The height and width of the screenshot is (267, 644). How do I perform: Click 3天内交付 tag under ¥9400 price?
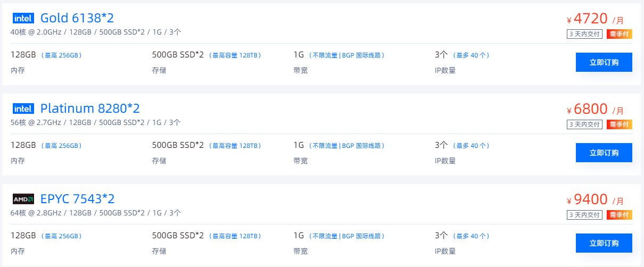click(x=584, y=215)
